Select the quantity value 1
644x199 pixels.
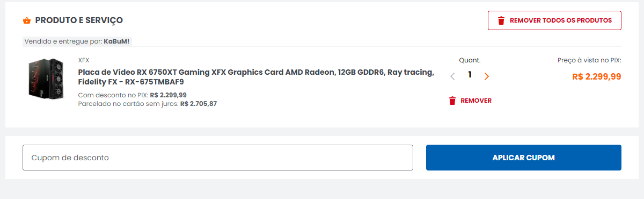470,75
